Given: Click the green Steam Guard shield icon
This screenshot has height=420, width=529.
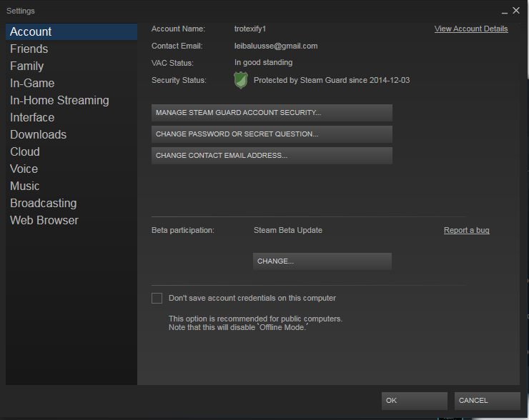Looking at the screenshot, I should coord(241,80).
